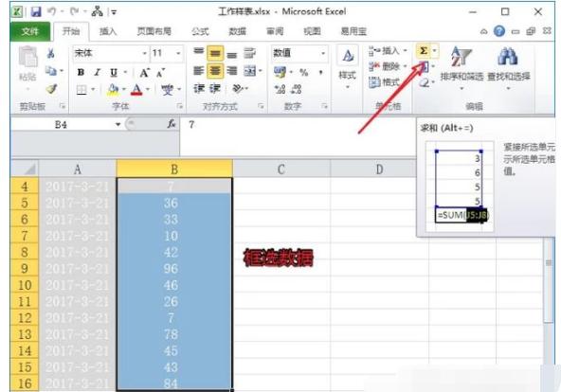Open the font name dropdown (宋体)

(x=145, y=53)
